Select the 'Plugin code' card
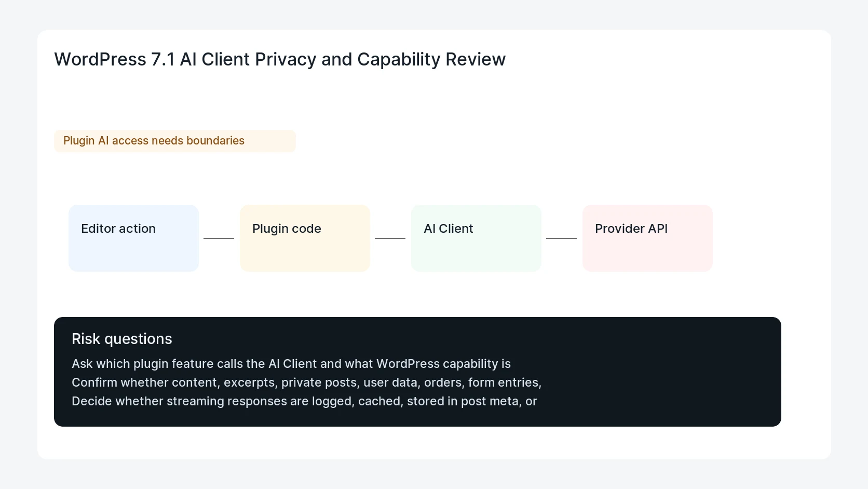 (305, 238)
